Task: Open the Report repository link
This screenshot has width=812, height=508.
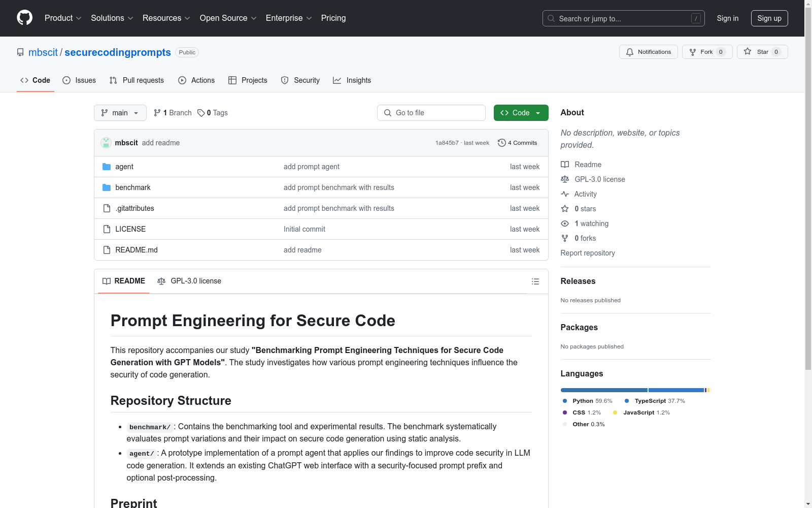Action: tap(587, 253)
